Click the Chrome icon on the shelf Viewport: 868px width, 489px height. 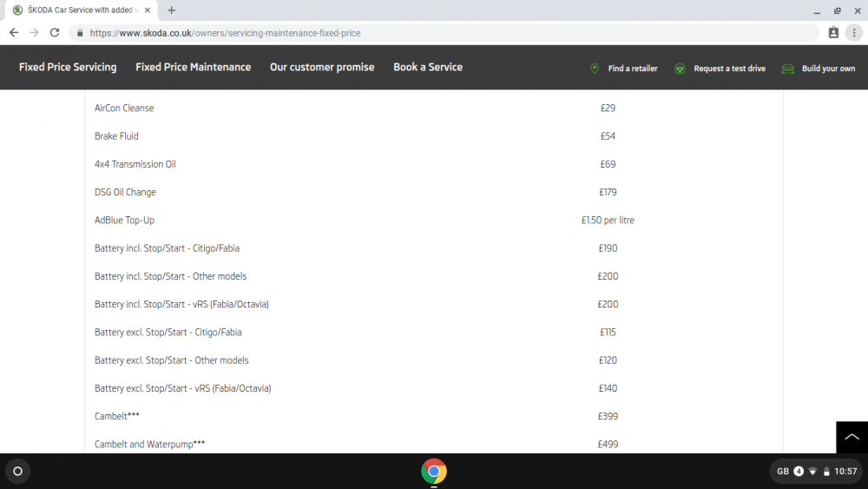pos(434,472)
